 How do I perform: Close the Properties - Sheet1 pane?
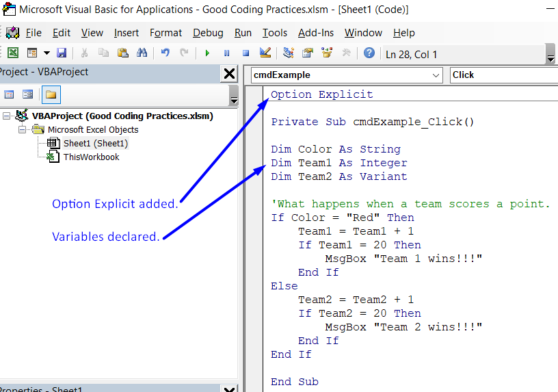coord(229,389)
